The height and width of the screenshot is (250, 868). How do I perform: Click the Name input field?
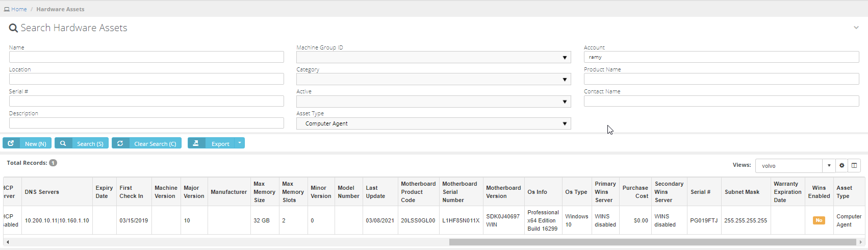point(146,57)
